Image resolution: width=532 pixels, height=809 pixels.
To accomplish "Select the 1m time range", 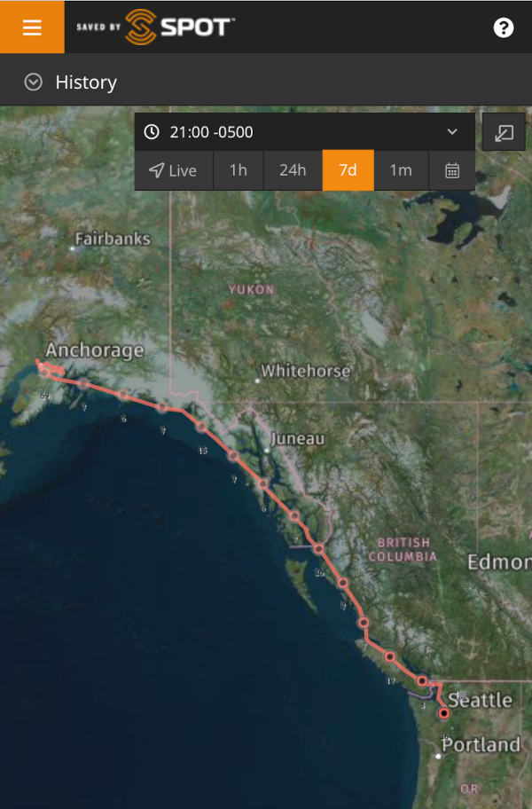I will 401,170.
